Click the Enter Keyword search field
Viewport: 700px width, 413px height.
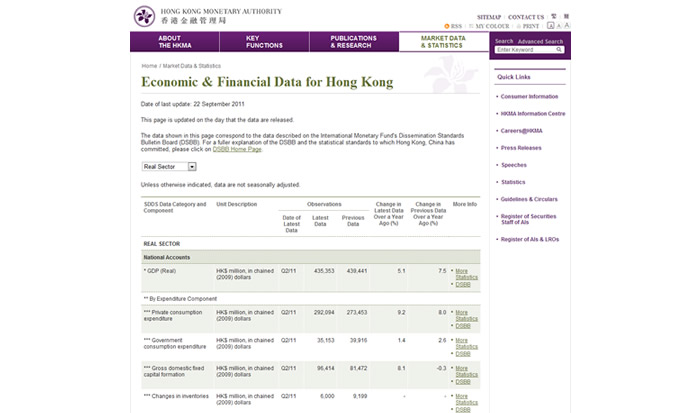click(x=524, y=50)
